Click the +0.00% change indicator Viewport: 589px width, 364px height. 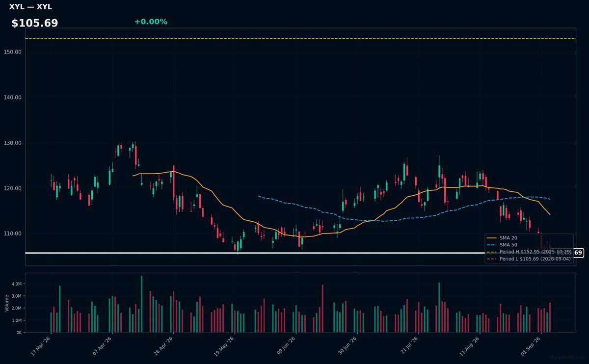[x=151, y=22]
